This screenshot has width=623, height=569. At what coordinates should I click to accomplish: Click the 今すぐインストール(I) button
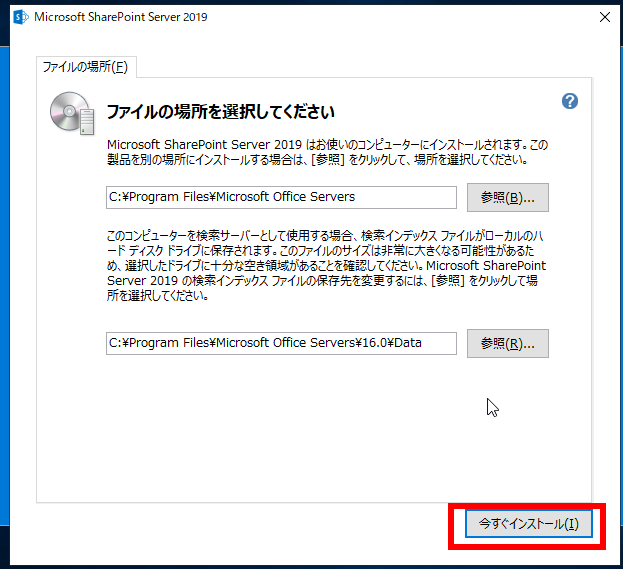coord(528,524)
